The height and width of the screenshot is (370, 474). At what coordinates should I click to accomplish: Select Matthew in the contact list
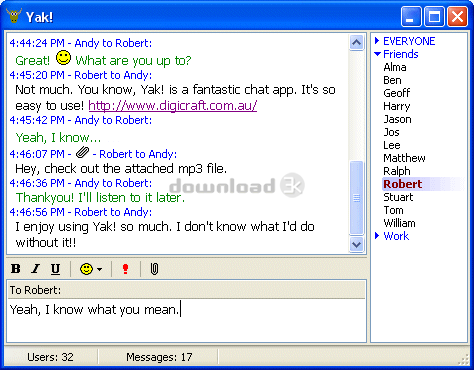point(404,158)
